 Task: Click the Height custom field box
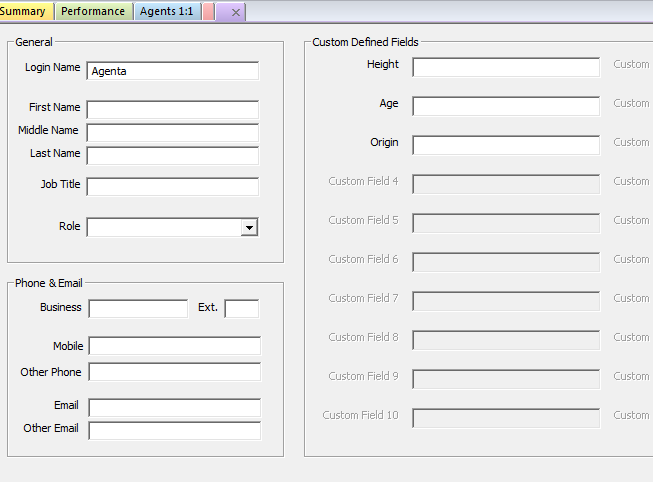coord(506,67)
